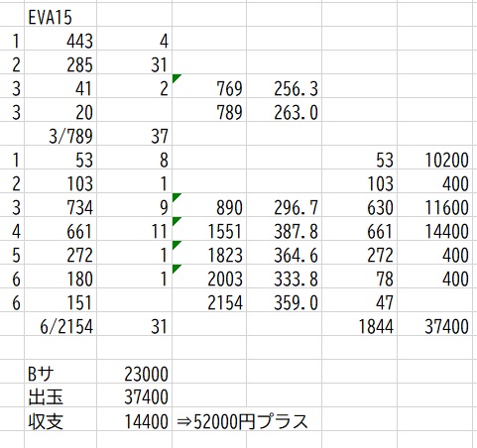The height and width of the screenshot is (448, 477).
Task: Select the cell showing ⇒52000円プラス
Action: [x=242, y=420]
